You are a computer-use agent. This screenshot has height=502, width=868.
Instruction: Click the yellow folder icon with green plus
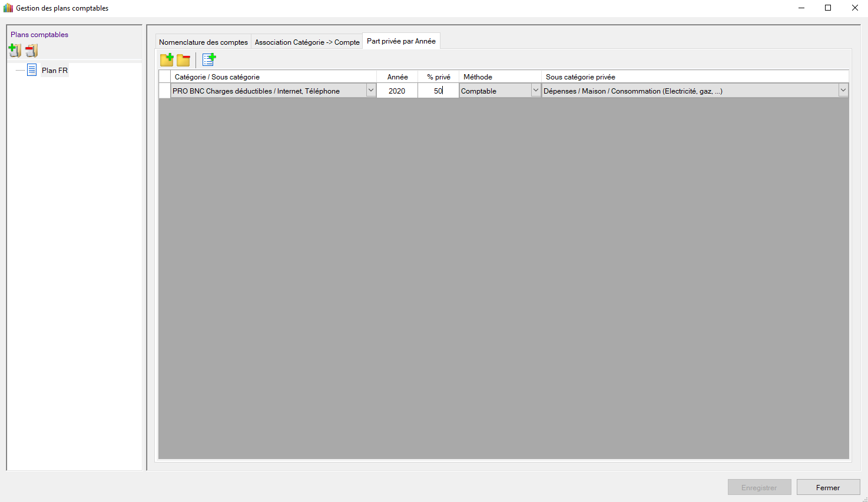click(x=167, y=59)
